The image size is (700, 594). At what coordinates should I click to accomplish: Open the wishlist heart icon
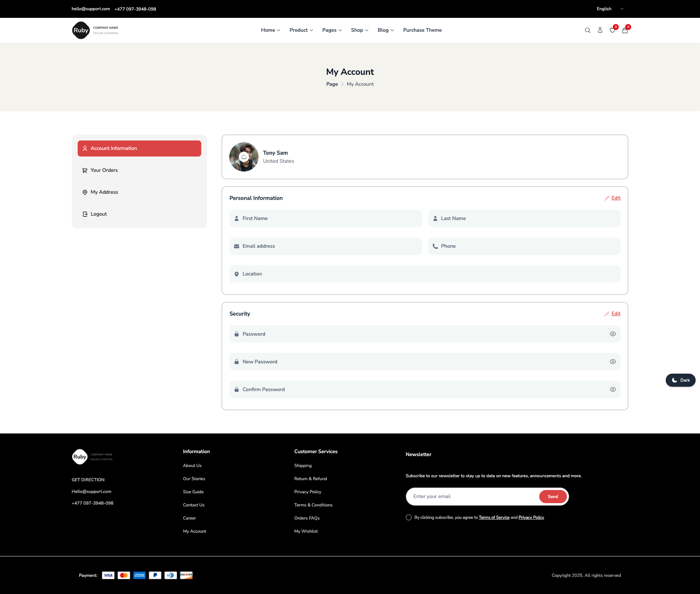click(612, 30)
